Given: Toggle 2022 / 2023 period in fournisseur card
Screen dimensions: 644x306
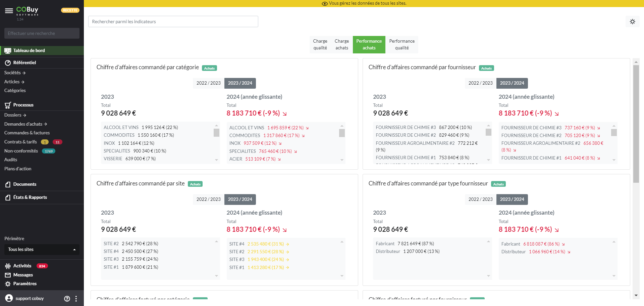Looking at the screenshot, I should [x=480, y=83].
